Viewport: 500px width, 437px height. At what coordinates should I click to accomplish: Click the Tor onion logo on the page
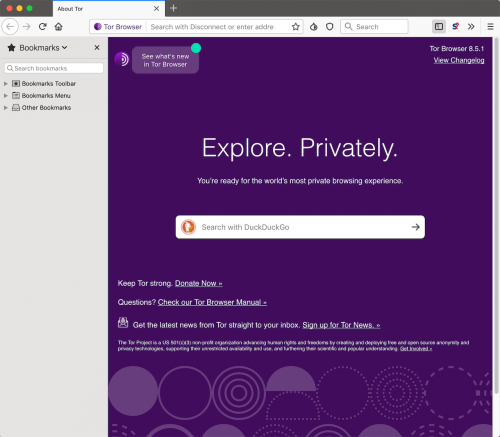(x=122, y=59)
